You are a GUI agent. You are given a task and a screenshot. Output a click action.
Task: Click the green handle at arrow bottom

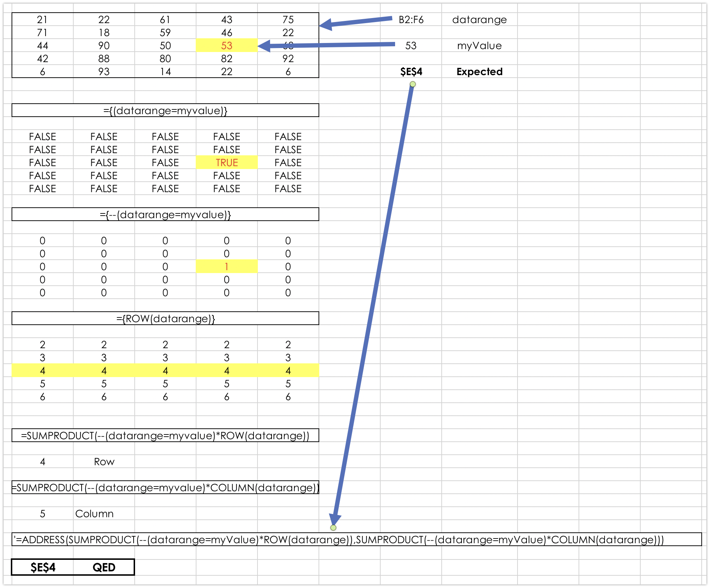tap(333, 528)
